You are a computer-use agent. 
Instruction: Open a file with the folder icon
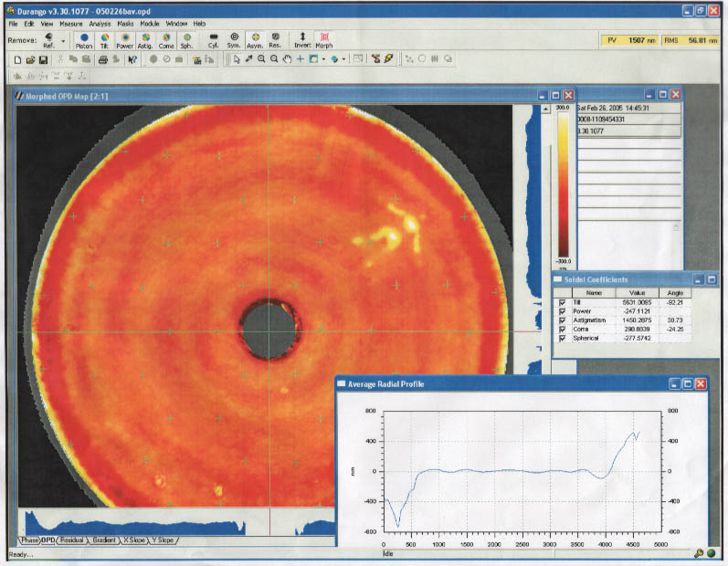click(30, 59)
